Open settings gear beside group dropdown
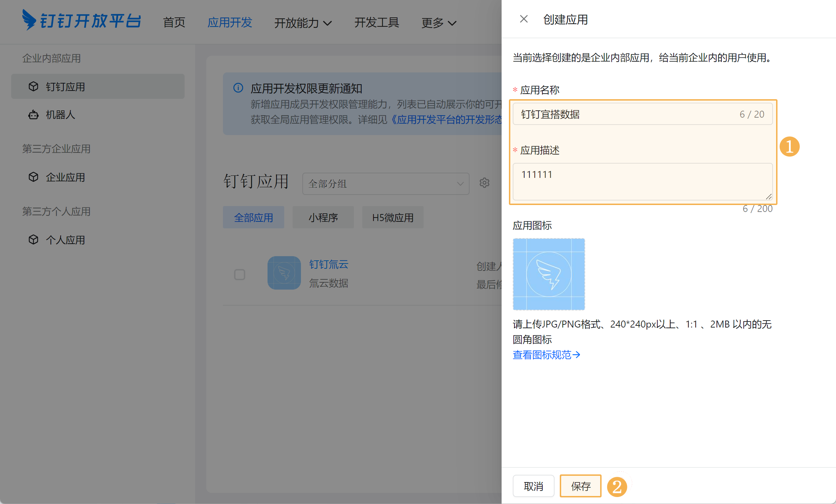The width and height of the screenshot is (836, 504). pyautogui.click(x=484, y=183)
